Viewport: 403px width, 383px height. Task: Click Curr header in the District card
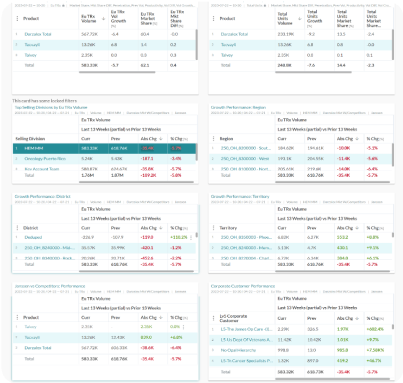86,228
